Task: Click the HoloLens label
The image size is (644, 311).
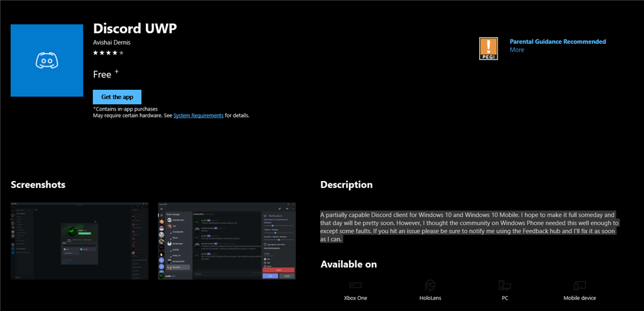Action: click(430, 298)
